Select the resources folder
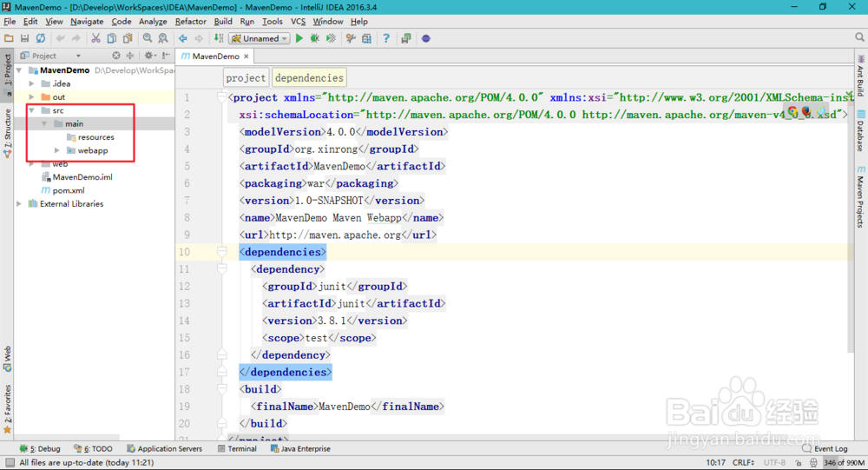 click(89, 137)
